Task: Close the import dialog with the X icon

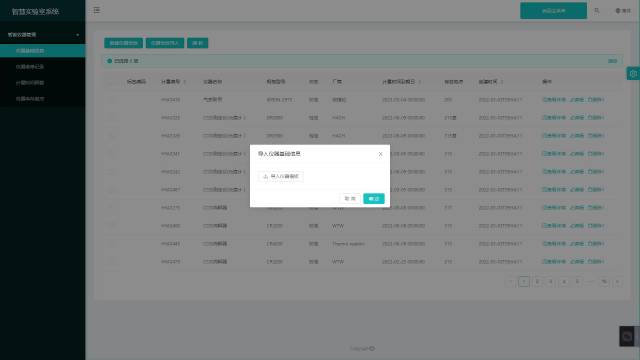Action: click(x=380, y=154)
